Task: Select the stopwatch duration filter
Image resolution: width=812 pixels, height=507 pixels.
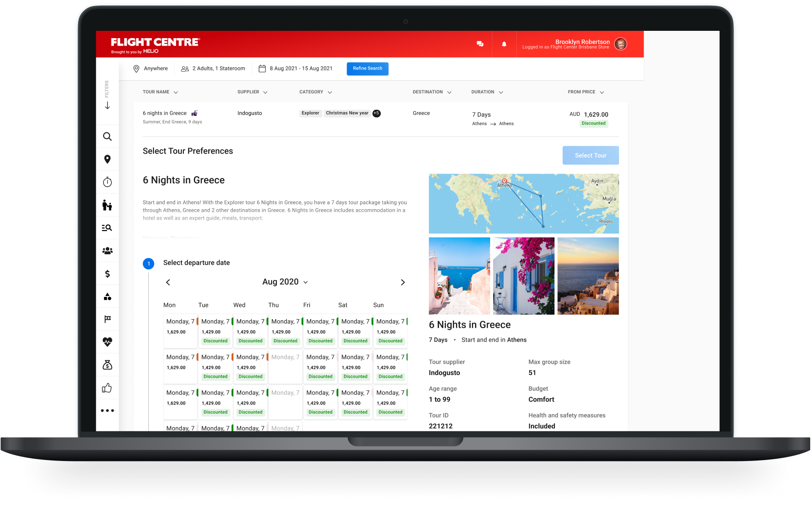Action: coord(107,182)
